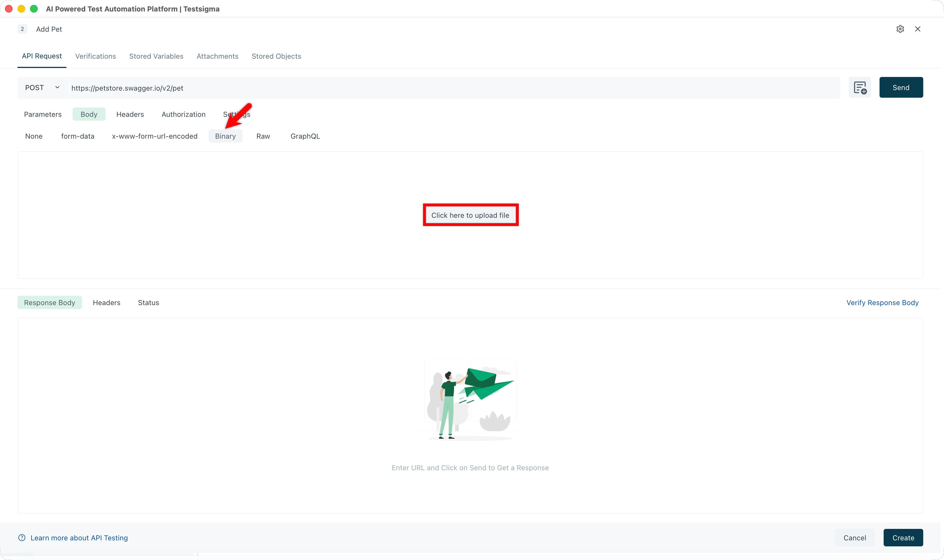Click the save request template icon
The image size is (944, 560).
(859, 88)
